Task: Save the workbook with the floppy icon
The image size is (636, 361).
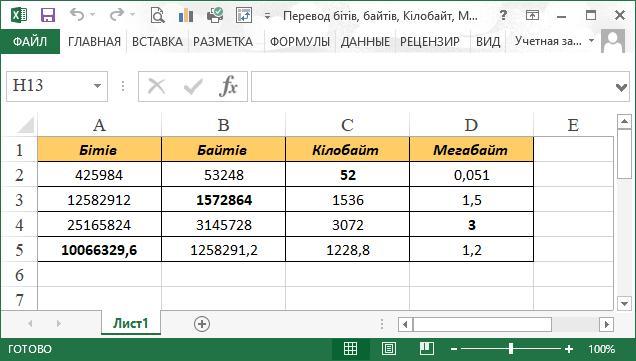Action: (47, 15)
